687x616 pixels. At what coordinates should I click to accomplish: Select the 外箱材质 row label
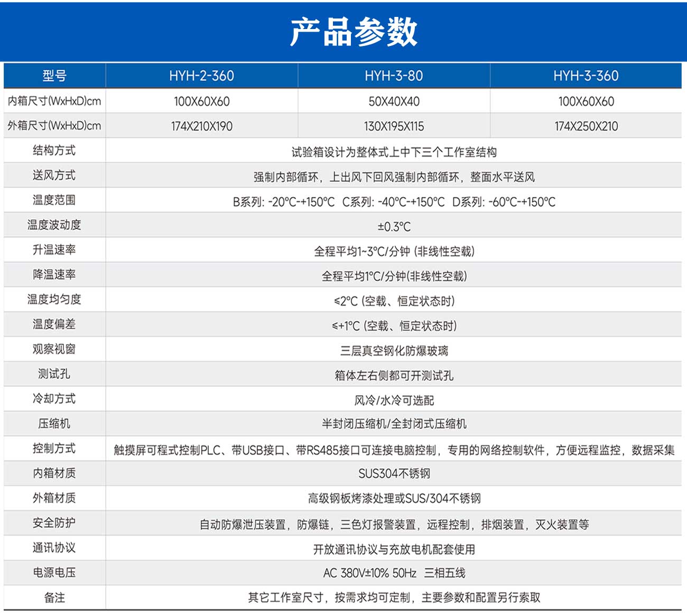[x=54, y=498]
